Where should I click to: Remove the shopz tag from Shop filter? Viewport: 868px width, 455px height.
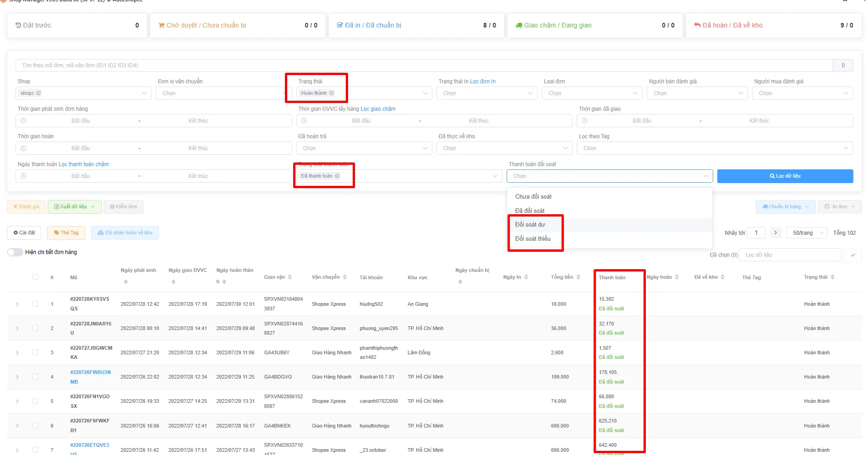[38, 93]
